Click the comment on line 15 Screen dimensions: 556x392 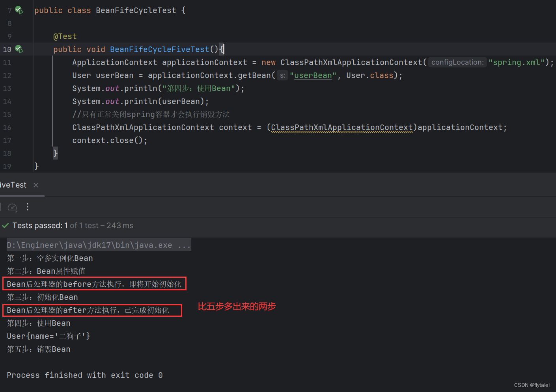[151, 114]
